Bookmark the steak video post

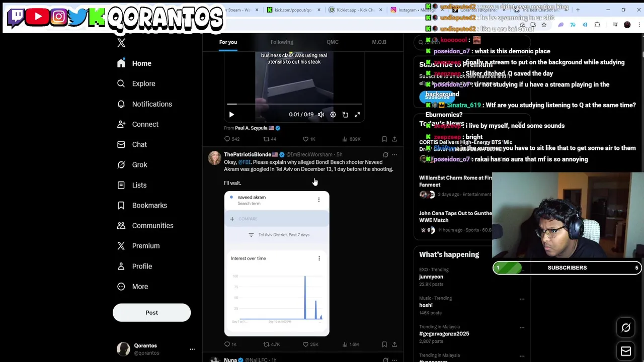pyautogui.click(x=384, y=139)
